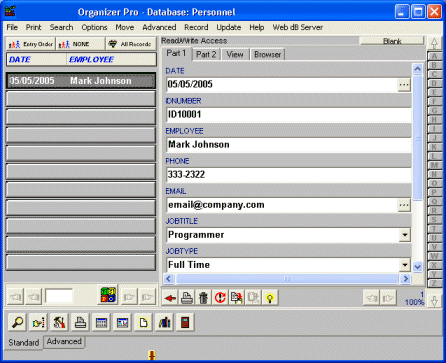Viewport: 446px width, 363px height.
Task: Switch to the Advanced toolbar tab at bottom
Action: (x=64, y=342)
